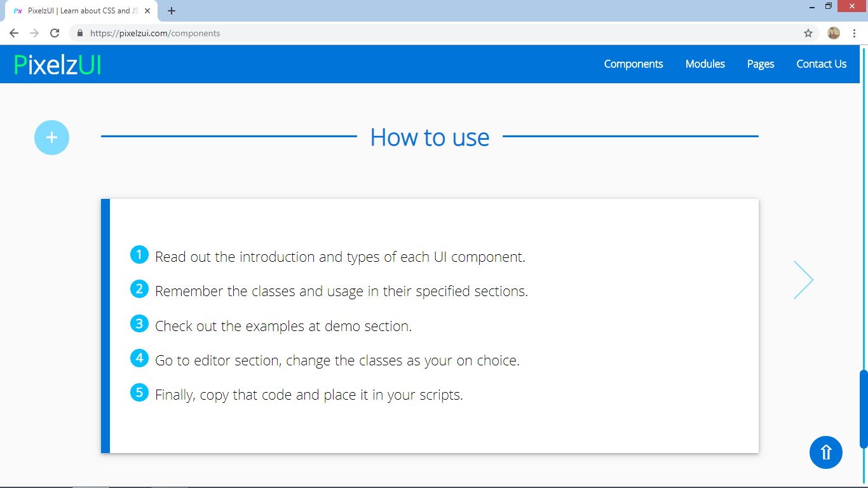Minimize the Chrome window
Viewport: 868px width, 488px height.
(813, 6)
